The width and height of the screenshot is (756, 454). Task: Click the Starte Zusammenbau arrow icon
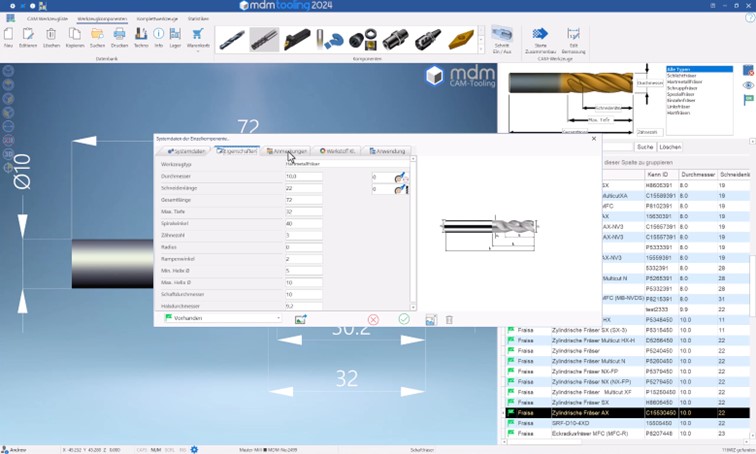[x=540, y=34]
